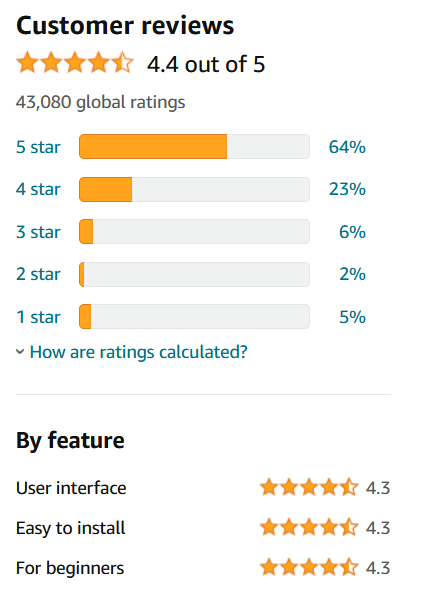Screen dimensions: 426x592
Task: Click the For beginners star rating icons
Action: point(309,567)
